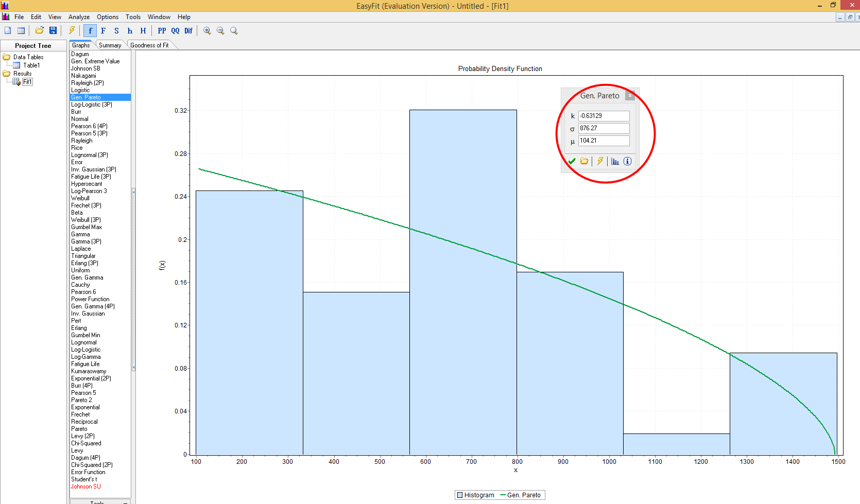Click the save floppy disk icon
This screenshot has width=860, height=504.
pyautogui.click(x=53, y=31)
